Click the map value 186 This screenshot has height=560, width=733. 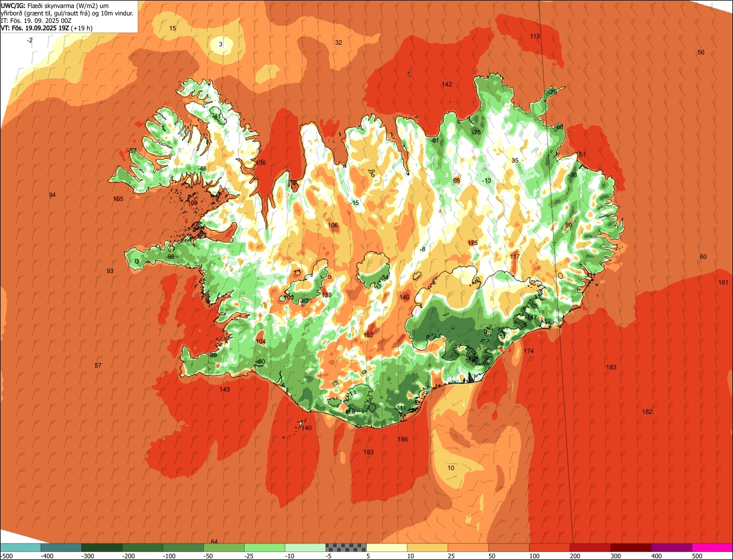(403, 440)
